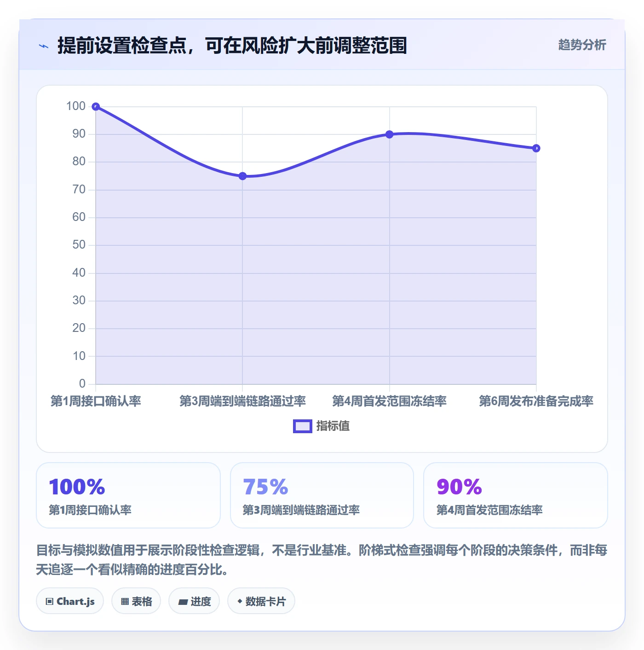Select the Chart.js tag

pyautogui.click(x=70, y=601)
